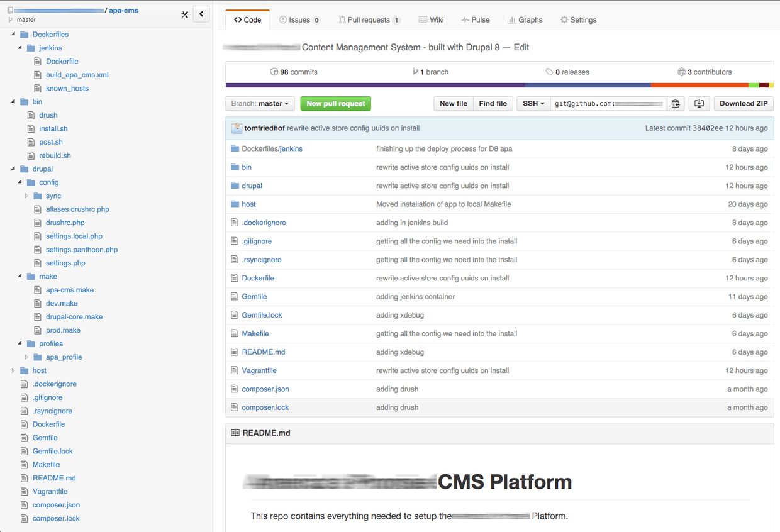
Task: Click the New file button
Action: (x=454, y=104)
